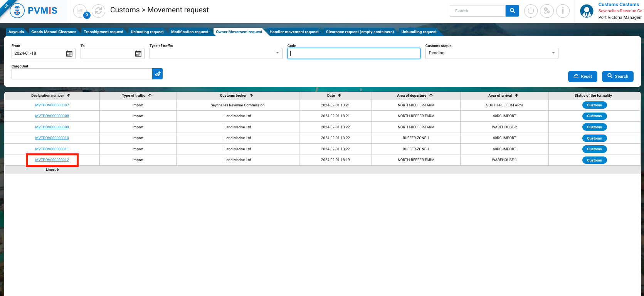This screenshot has width=644, height=296.
Task: Expand the Type of traffic dropdown
Action: [x=277, y=53]
